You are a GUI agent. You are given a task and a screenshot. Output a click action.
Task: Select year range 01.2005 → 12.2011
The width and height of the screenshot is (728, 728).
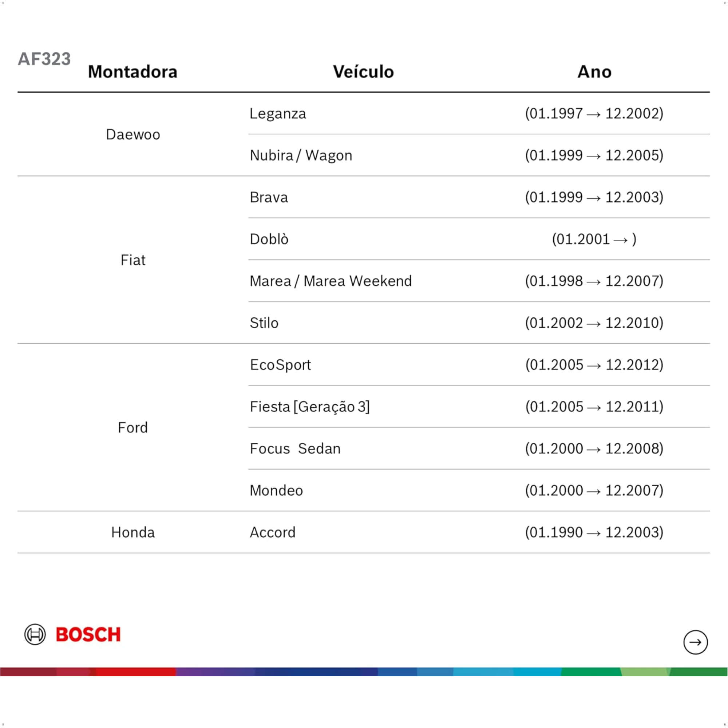[x=594, y=407]
